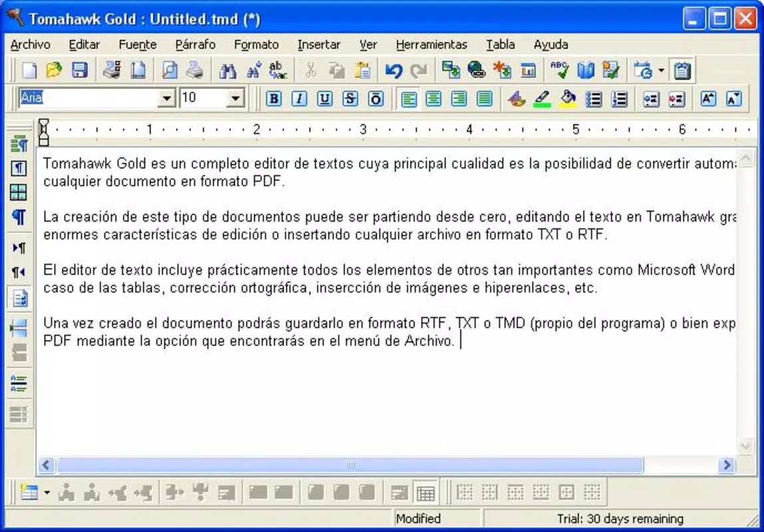Open the Párrafo menu
Image resolution: width=764 pixels, height=532 pixels.
coord(196,45)
